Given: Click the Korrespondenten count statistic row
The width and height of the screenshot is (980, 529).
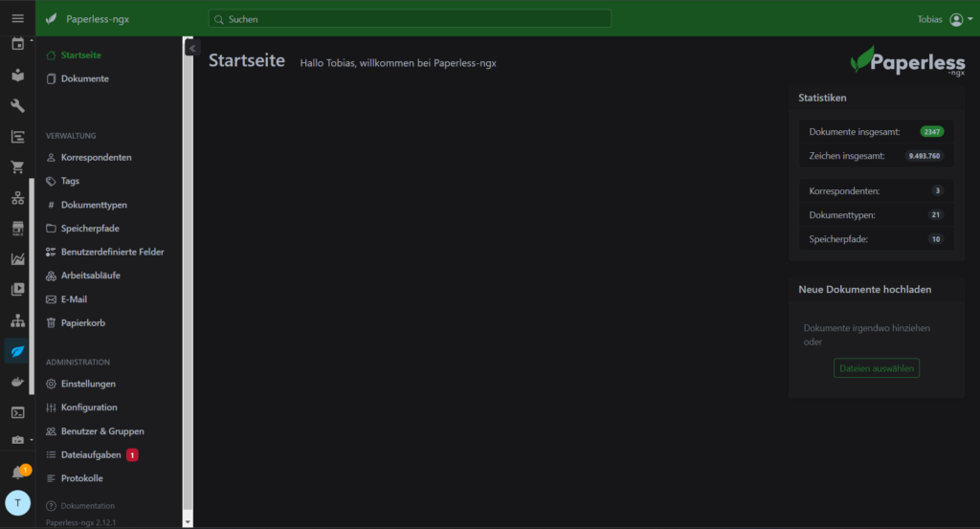Looking at the screenshot, I should (x=877, y=191).
